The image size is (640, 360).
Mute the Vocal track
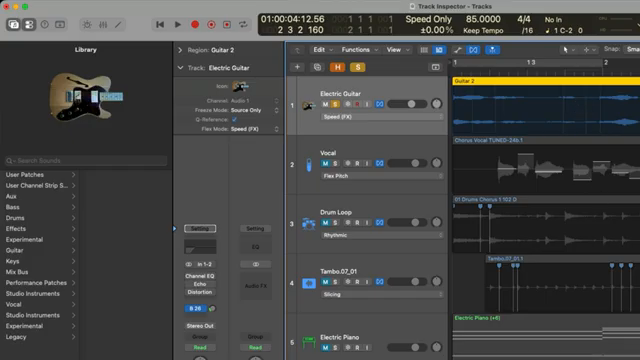tap(325, 163)
